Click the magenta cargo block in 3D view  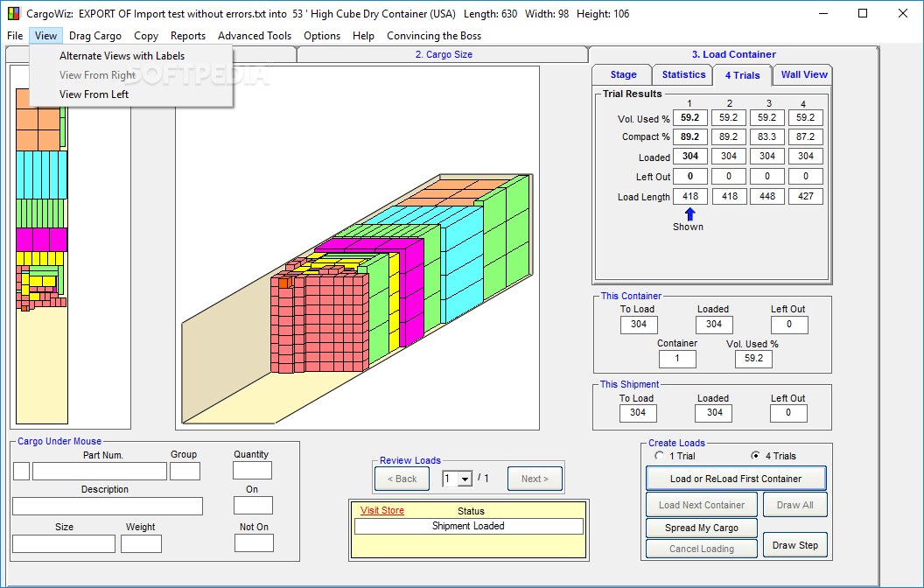pyautogui.click(x=411, y=295)
